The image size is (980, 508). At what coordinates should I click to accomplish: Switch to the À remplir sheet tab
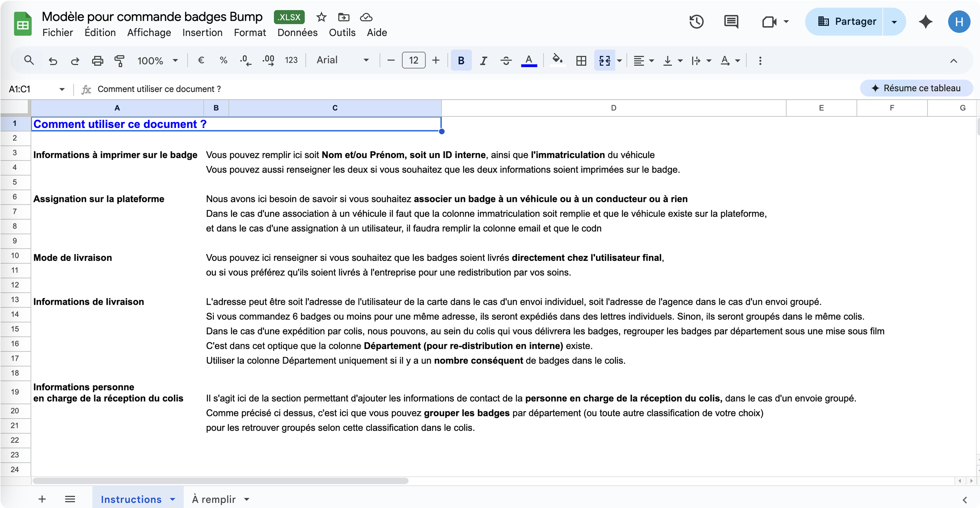[214, 499]
